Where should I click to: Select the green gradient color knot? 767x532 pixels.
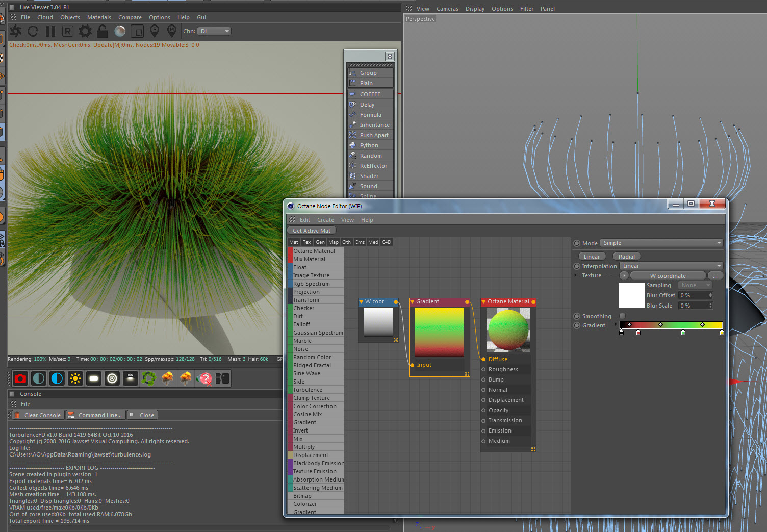[x=683, y=333]
